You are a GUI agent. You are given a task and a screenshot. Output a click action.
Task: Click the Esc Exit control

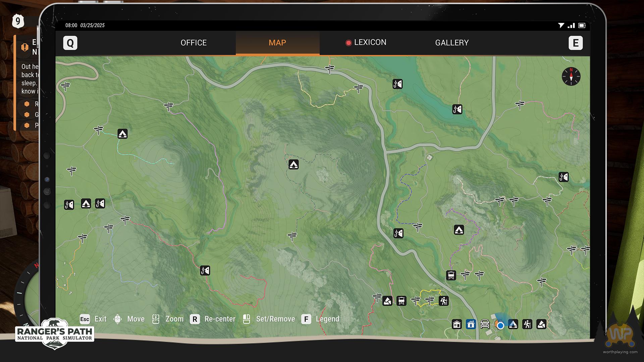point(85,319)
